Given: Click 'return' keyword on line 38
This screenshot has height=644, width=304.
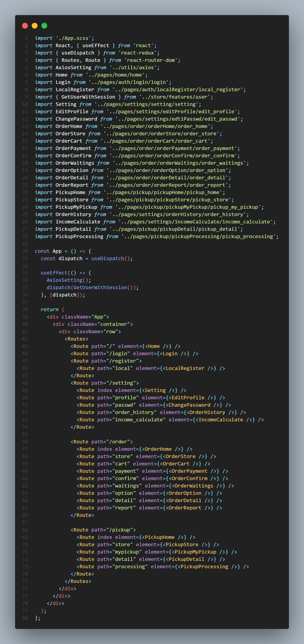Looking at the screenshot, I should (50, 310).
